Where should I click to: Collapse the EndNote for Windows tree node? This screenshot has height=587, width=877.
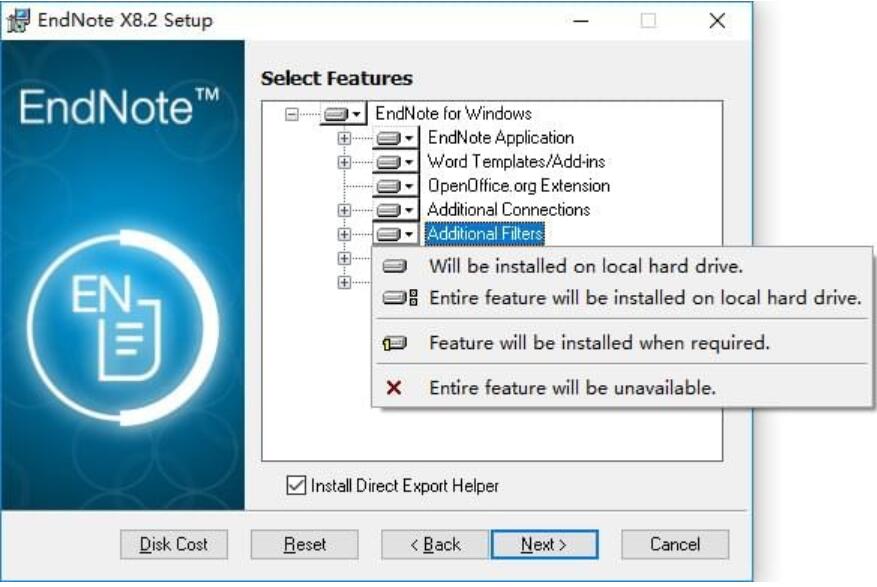click(291, 114)
